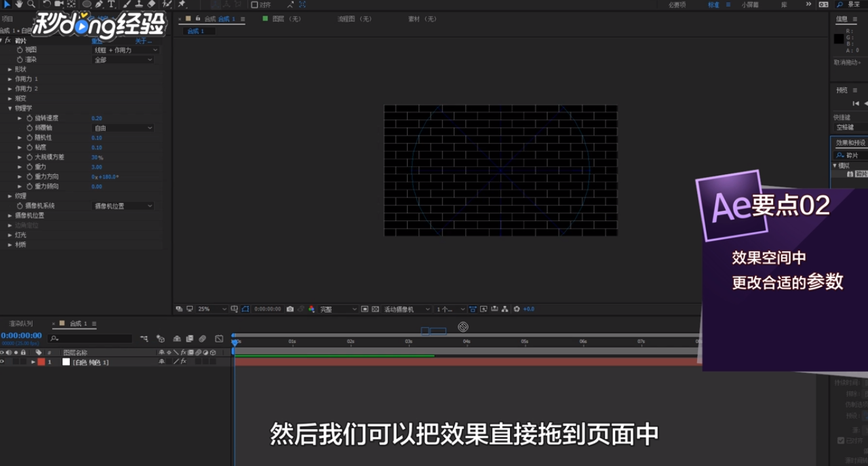Open the composition mini-flowchart in timeline
This screenshot has height=466, width=868.
(x=144, y=338)
